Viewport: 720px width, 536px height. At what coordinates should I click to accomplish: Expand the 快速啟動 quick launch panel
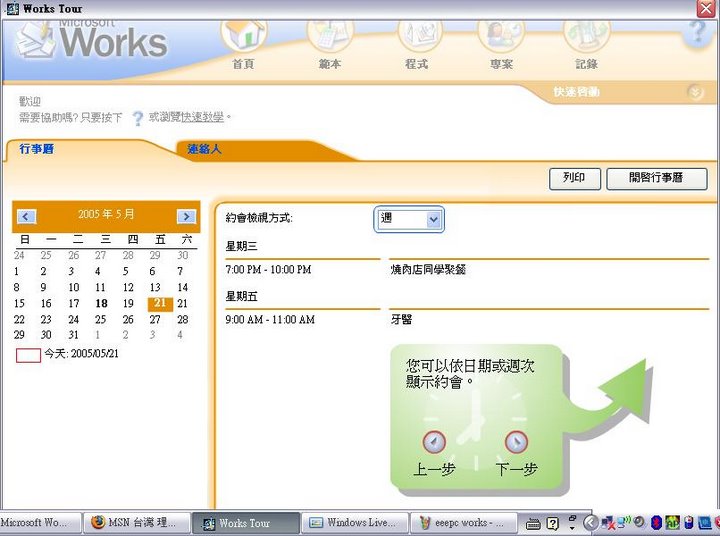696,92
